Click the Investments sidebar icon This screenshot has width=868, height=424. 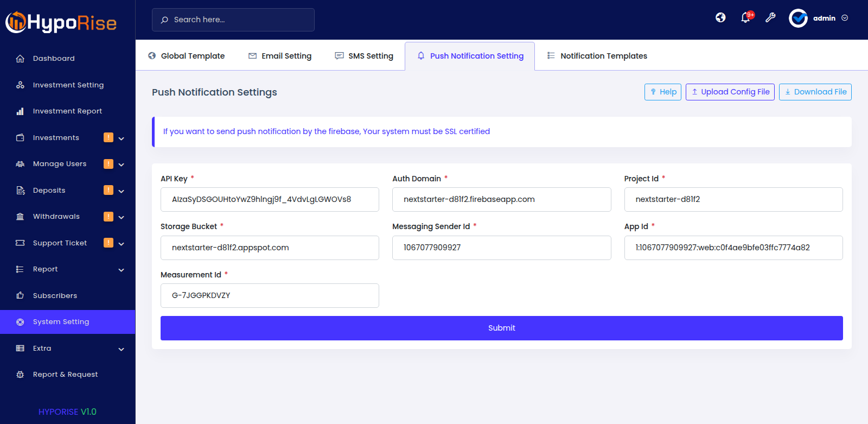(x=20, y=138)
